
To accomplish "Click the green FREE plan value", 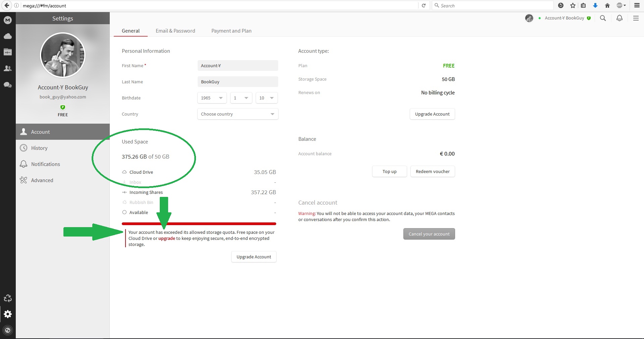I will pos(449,66).
